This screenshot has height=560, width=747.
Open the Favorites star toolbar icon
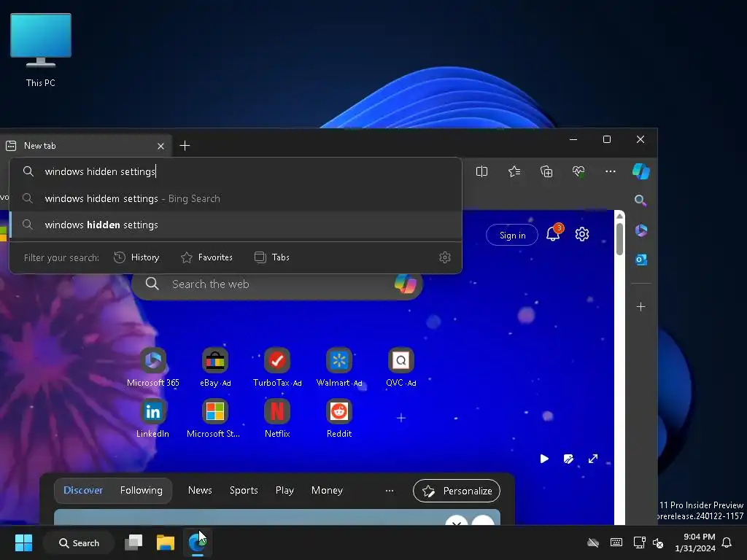tap(514, 171)
